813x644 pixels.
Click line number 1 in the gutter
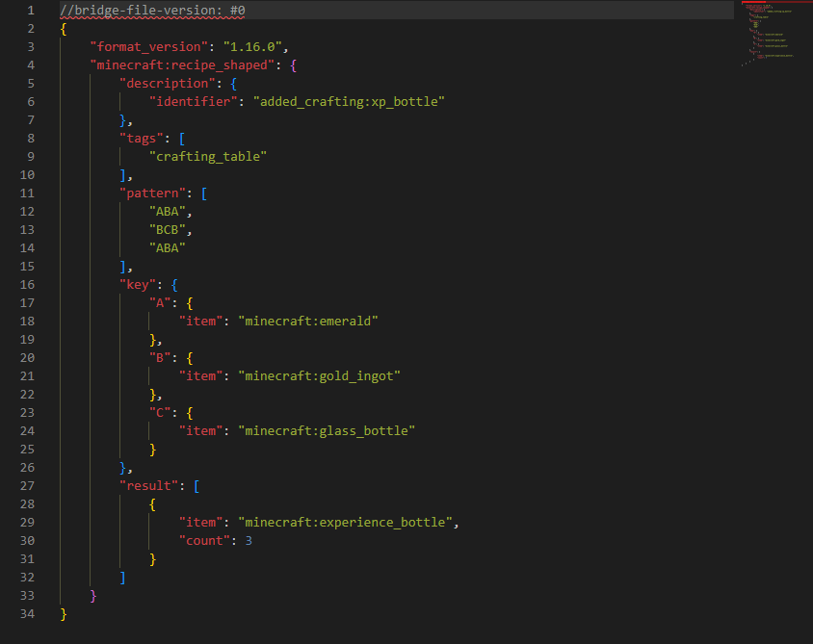pos(31,11)
